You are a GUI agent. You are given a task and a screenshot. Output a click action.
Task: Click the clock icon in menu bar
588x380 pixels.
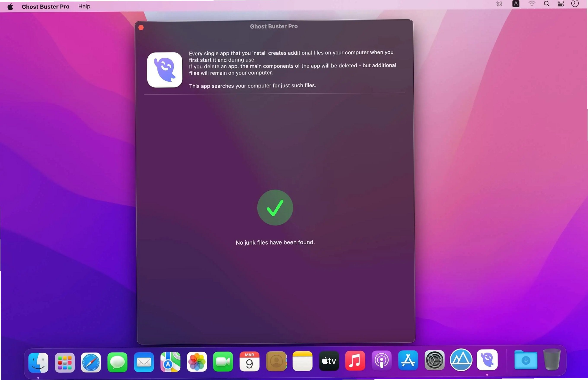575,3
